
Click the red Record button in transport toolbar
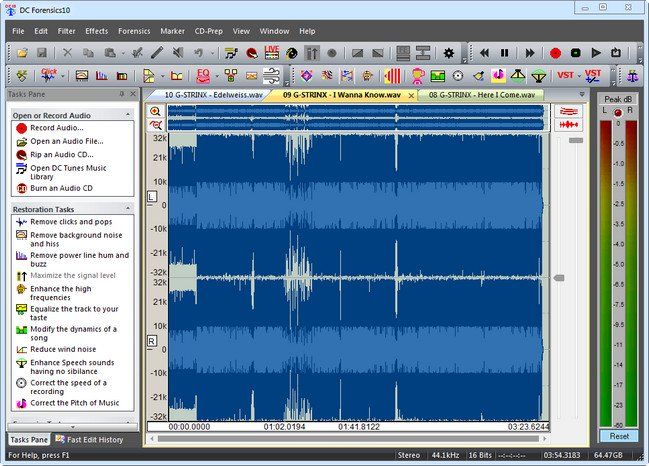555,52
